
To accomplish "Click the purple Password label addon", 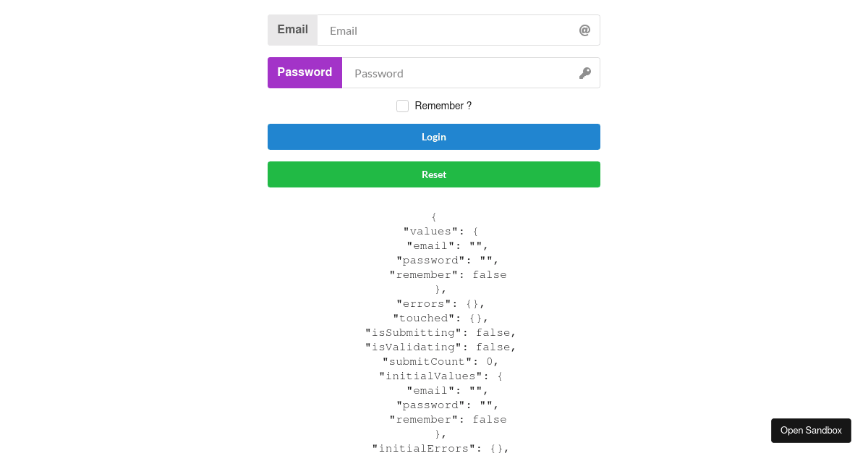I will pyautogui.click(x=305, y=72).
